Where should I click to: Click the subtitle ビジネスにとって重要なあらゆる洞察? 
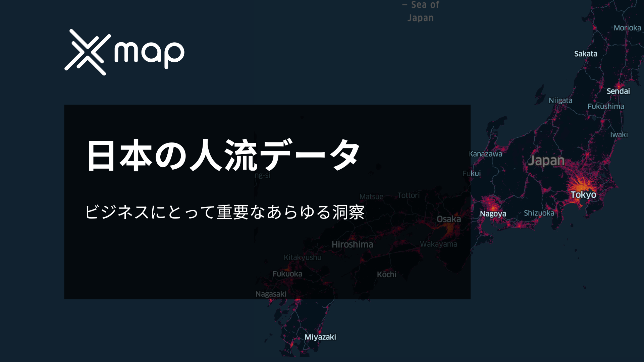[225, 212]
